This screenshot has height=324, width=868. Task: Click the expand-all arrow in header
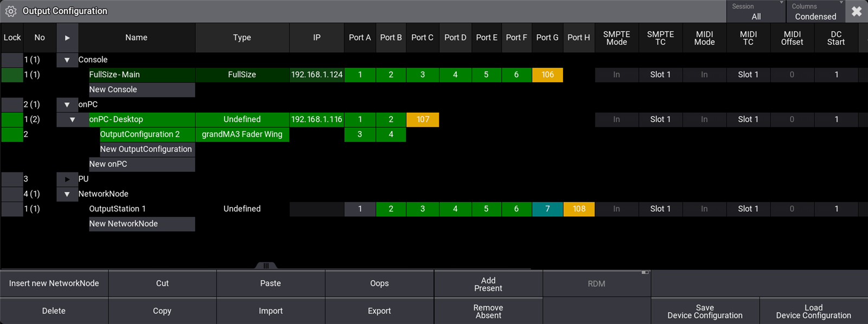[x=67, y=38]
